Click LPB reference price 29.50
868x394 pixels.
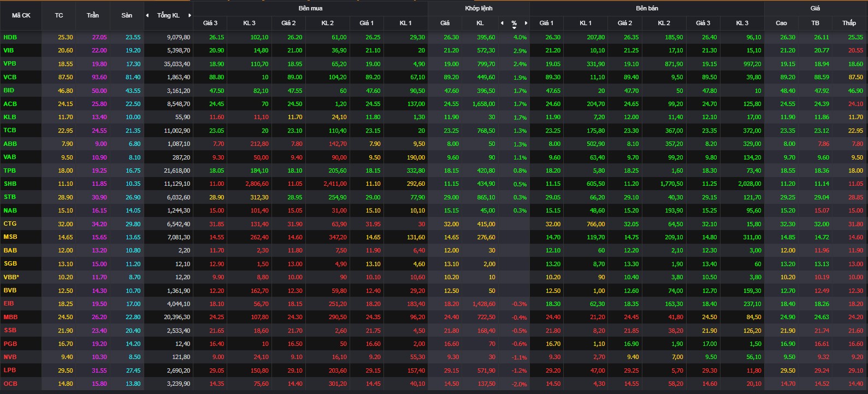point(66,371)
